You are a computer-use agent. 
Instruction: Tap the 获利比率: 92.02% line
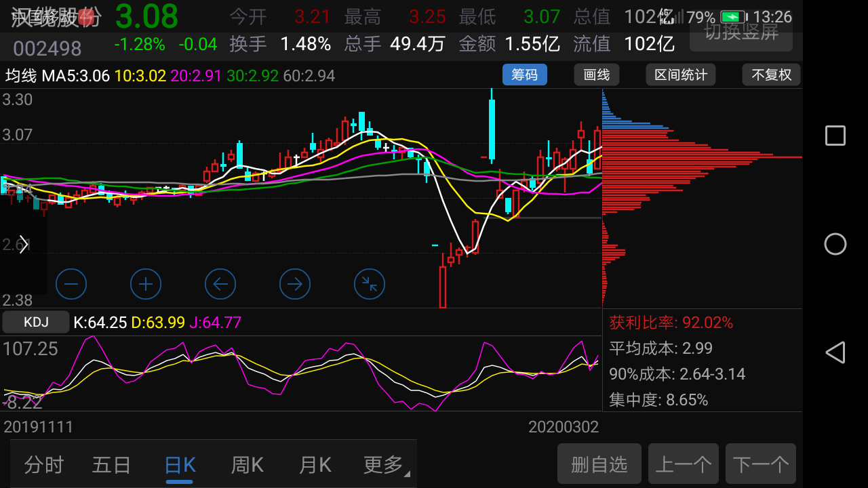(x=671, y=323)
